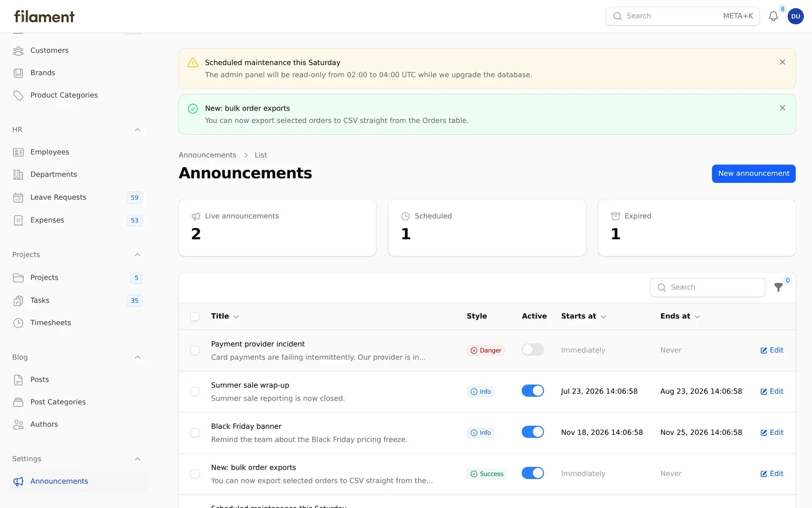
Task: Open Customers in the sidebar
Action: click(77, 51)
